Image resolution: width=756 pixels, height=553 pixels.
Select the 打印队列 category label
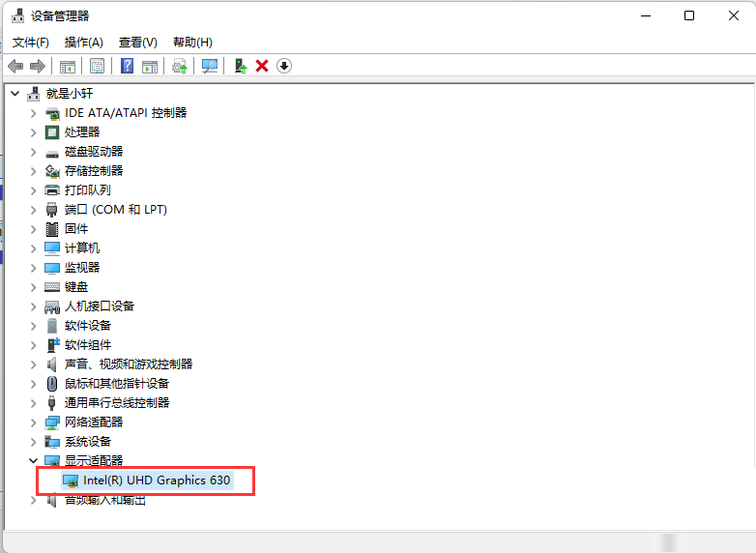tap(88, 189)
